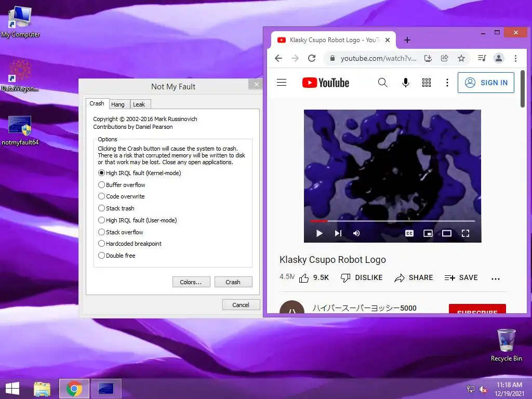Screen dimensions: 532x399
Task: Open the Chrome profile avatar
Action: click(498, 58)
